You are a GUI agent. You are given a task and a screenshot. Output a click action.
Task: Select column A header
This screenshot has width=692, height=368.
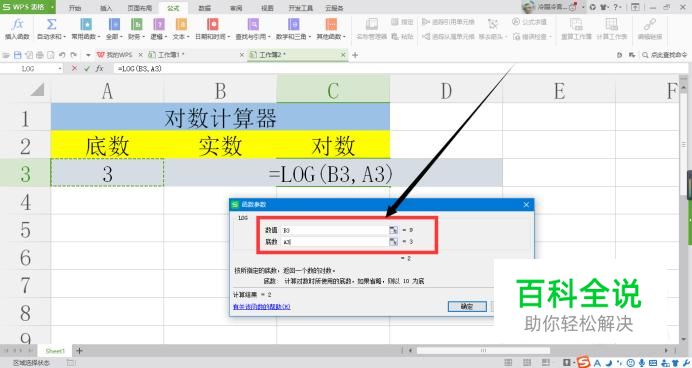(107, 91)
